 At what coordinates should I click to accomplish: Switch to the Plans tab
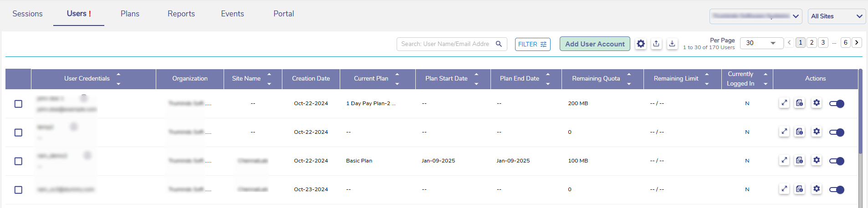click(x=130, y=14)
